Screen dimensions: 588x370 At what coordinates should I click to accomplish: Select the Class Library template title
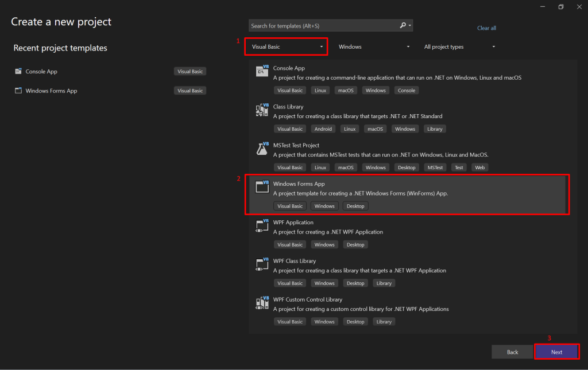(x=288, y=107)
